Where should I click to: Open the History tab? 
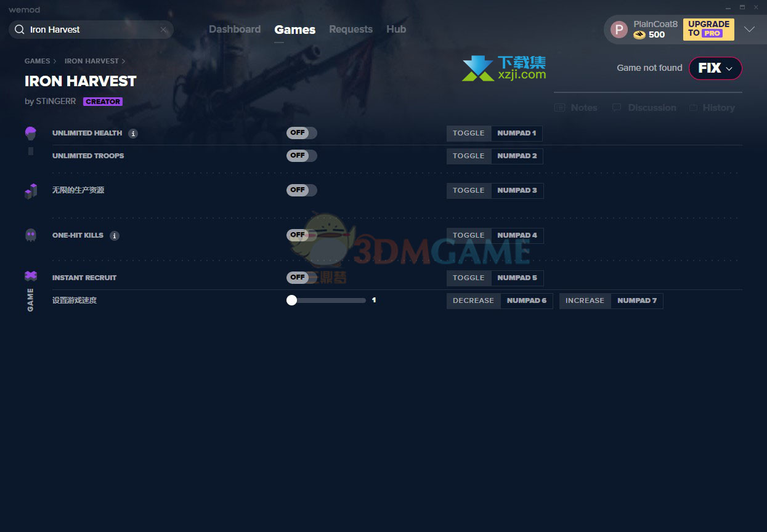click(x=712, y=108)
